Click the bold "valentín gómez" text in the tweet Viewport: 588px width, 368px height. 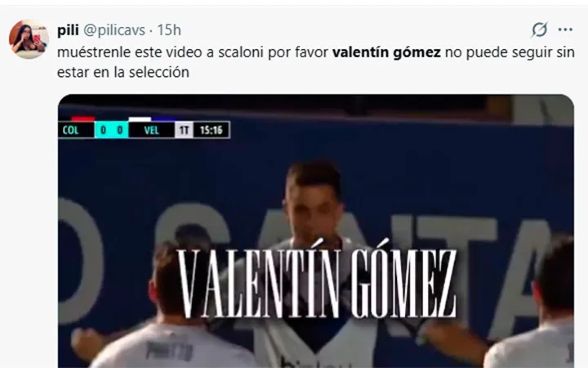(x=386, y=52)
